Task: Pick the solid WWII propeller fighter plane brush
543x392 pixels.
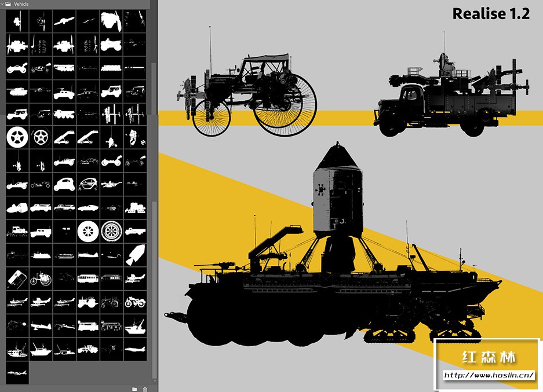Action: click(x=88, y=255)
